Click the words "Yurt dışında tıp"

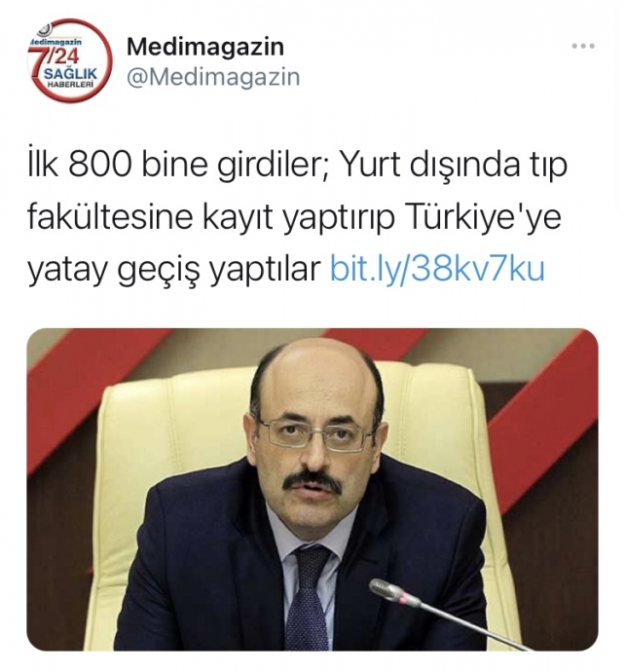coord(454,167)
